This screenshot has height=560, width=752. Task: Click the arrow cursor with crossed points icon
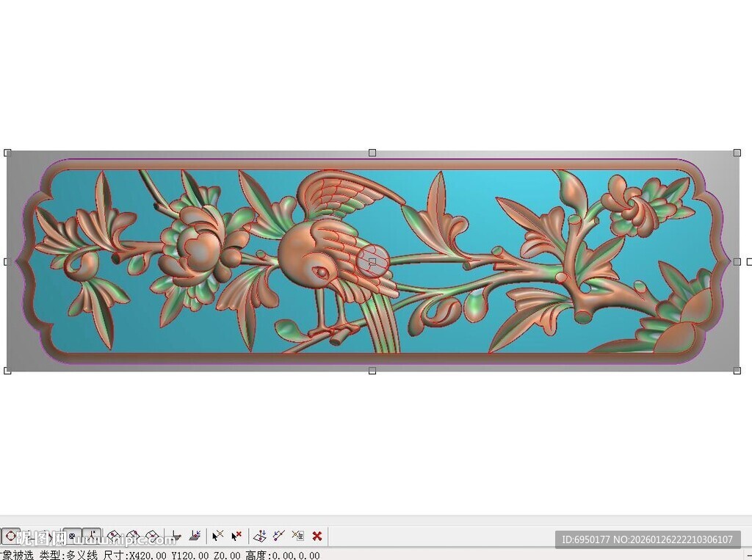tap(217, 536)
